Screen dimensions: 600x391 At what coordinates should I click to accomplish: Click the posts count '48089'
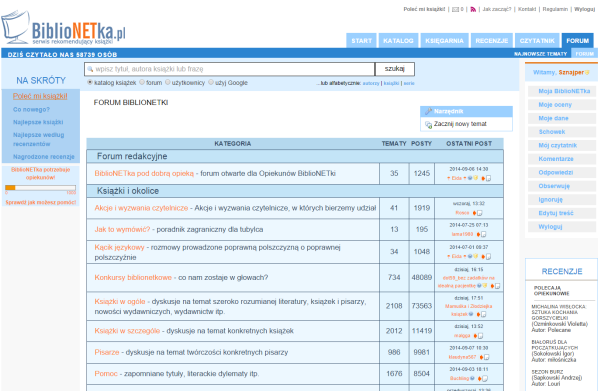coord(422,277)
